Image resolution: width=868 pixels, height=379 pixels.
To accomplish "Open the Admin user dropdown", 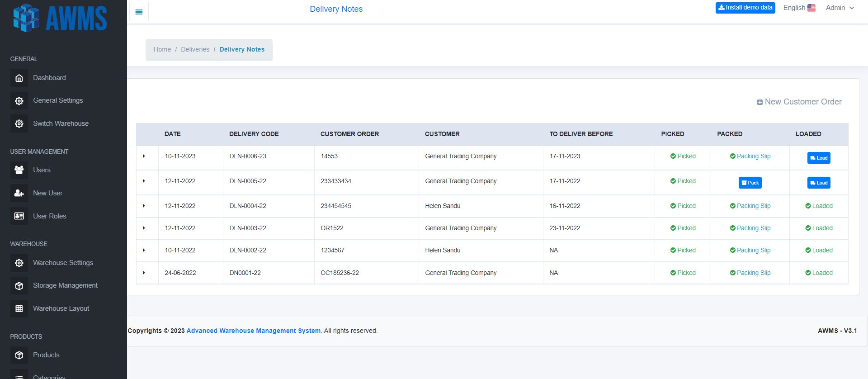I will click(840, 8).
